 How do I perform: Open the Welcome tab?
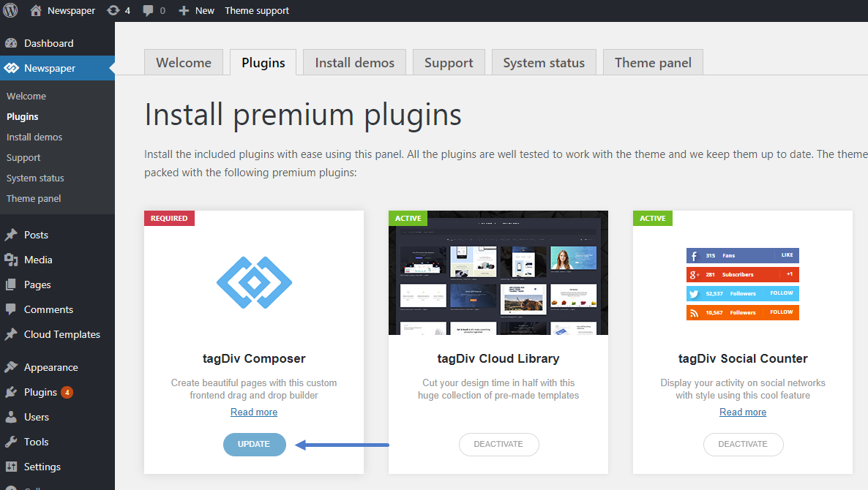[184, 62]
